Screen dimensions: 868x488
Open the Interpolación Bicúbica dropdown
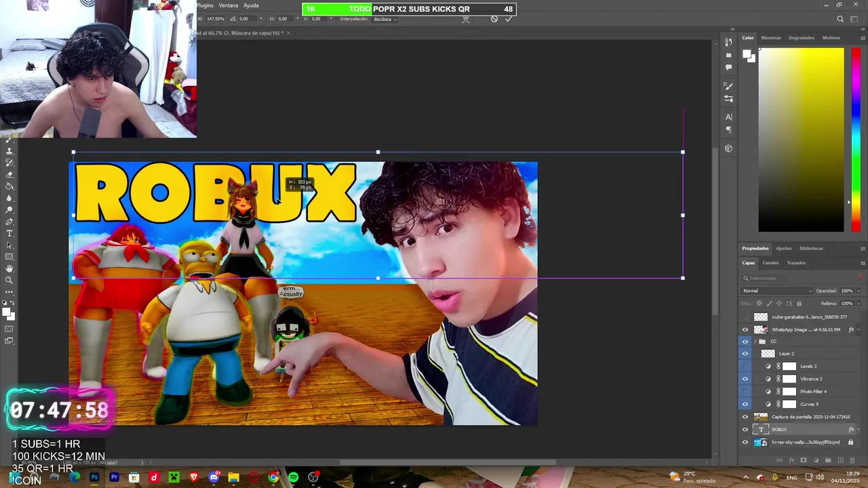tap(385, 19)
